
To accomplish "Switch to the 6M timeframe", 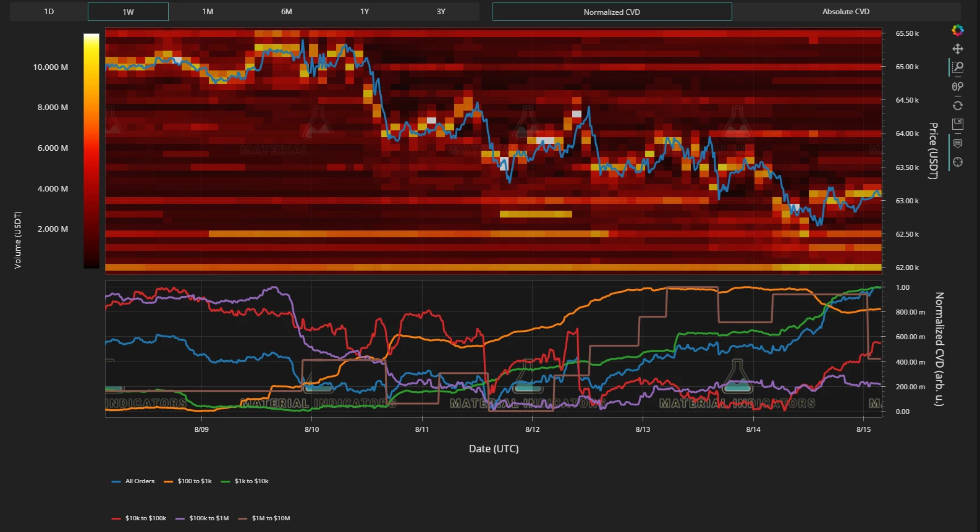I will [287, 12].
